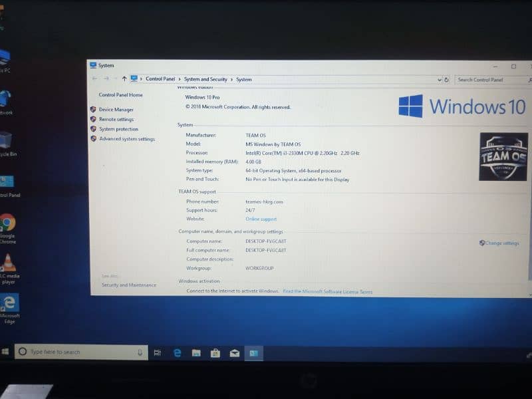Image resolution: width=532 pixels, height=399 pixels.
Task: Read the Microsoft Software License Terms
Action: (x=327, y=292)
